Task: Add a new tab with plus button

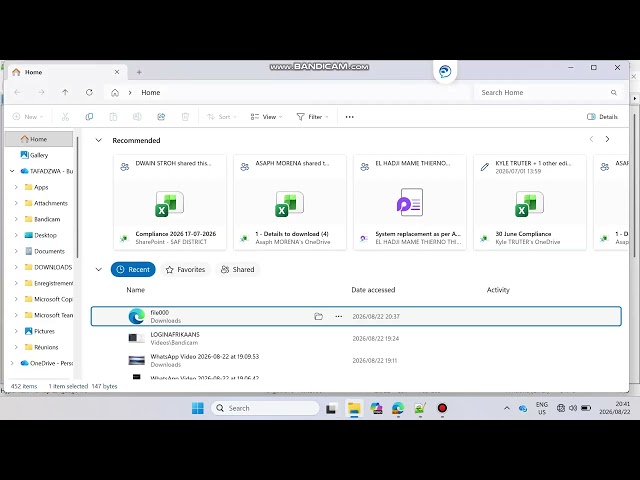Action: tap(139, 72)
